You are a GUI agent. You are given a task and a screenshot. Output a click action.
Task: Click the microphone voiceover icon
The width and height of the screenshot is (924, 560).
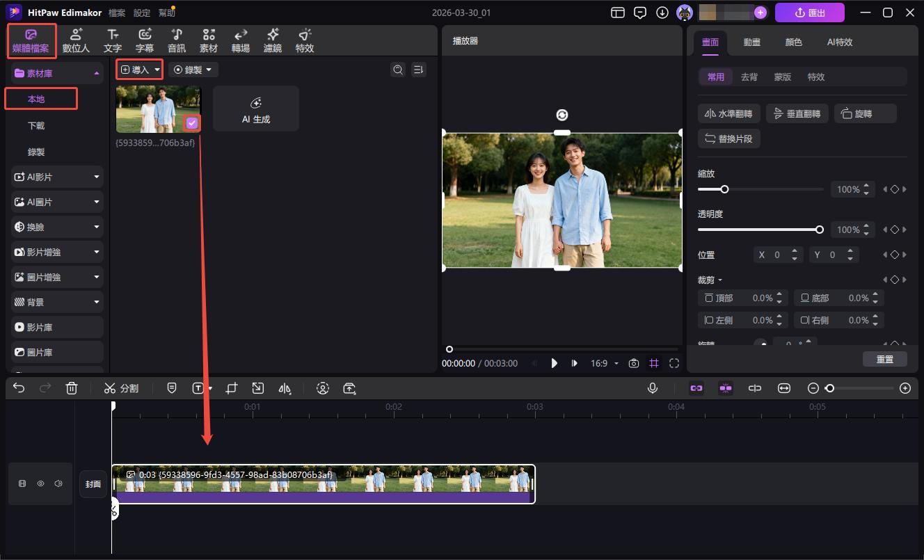[x=653, y=388]
